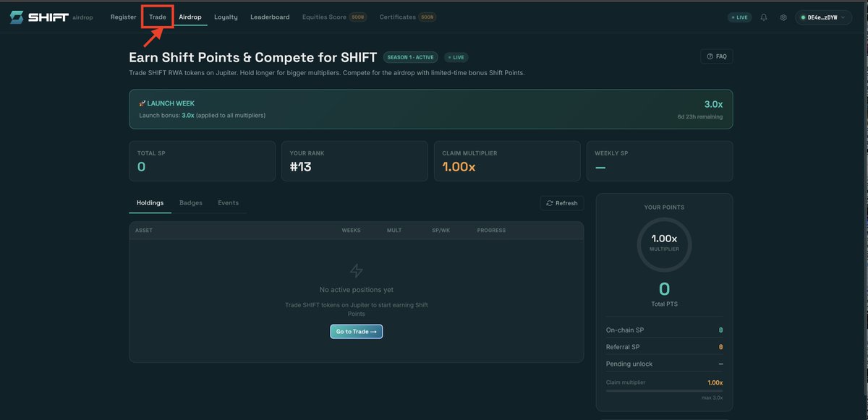Viewport: 868px width, 420px height.
Task: Click the Refresh button
Action: pyautogui.click(x=562, y=203)
